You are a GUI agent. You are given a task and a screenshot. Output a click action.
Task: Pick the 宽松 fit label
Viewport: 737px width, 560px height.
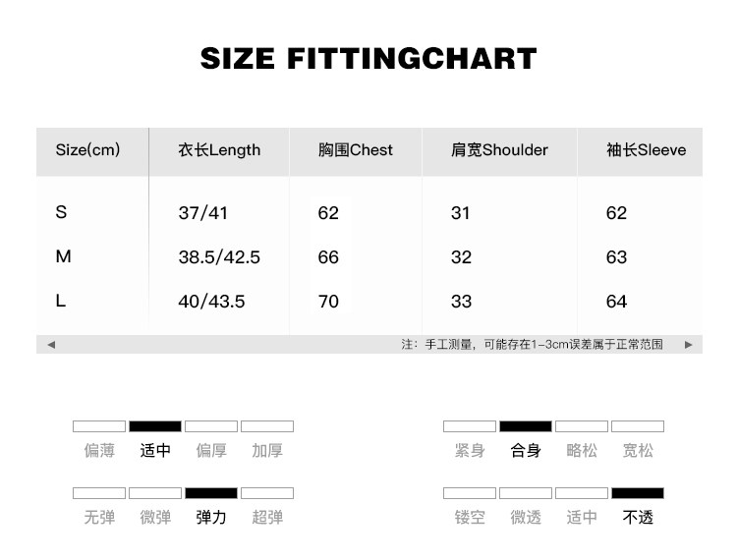tap(638, 451)
